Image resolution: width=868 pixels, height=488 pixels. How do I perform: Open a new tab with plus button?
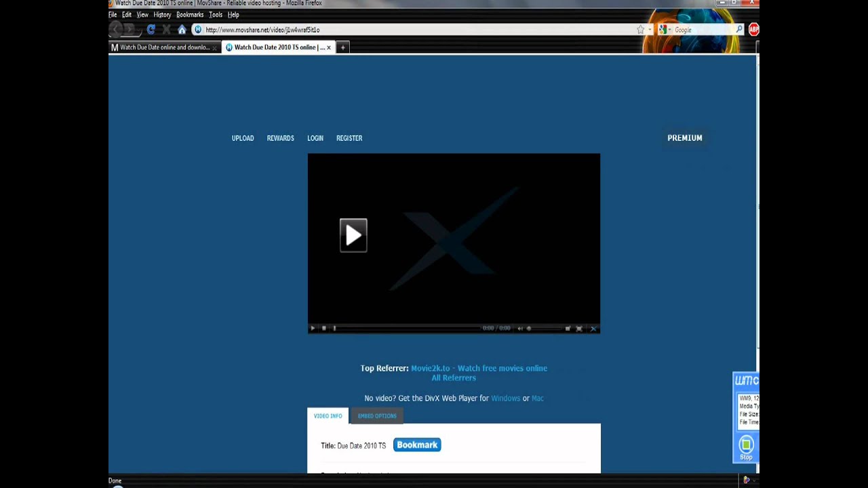pos(342,47)
